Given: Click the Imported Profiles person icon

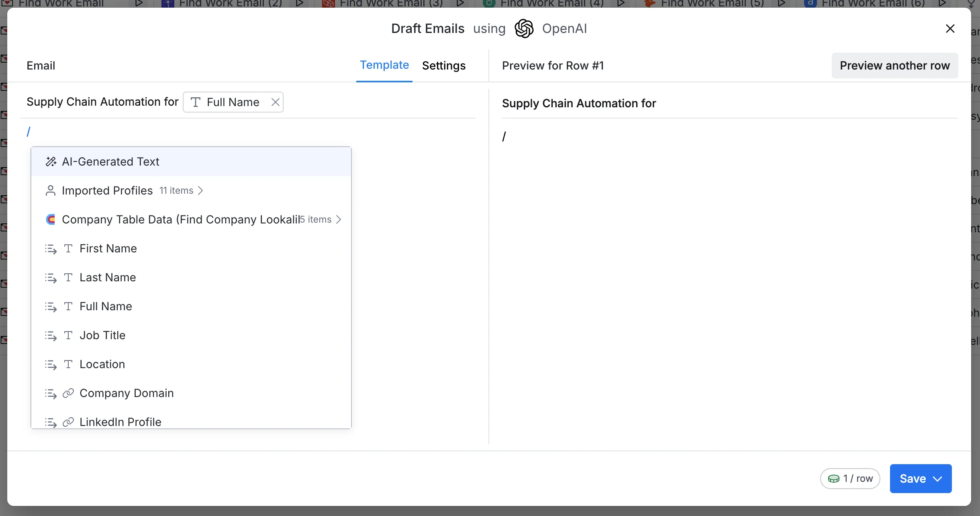Looking at the screenshot, I should (51, 190).
